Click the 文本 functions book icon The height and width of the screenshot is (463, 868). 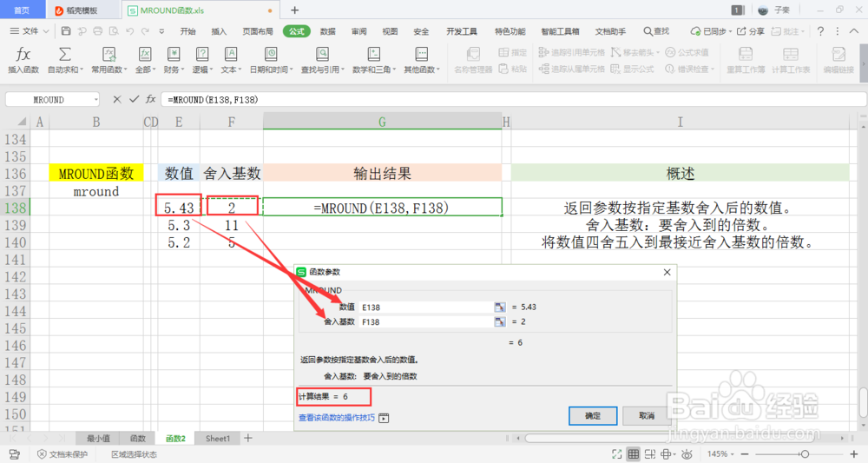click(231, 54)
